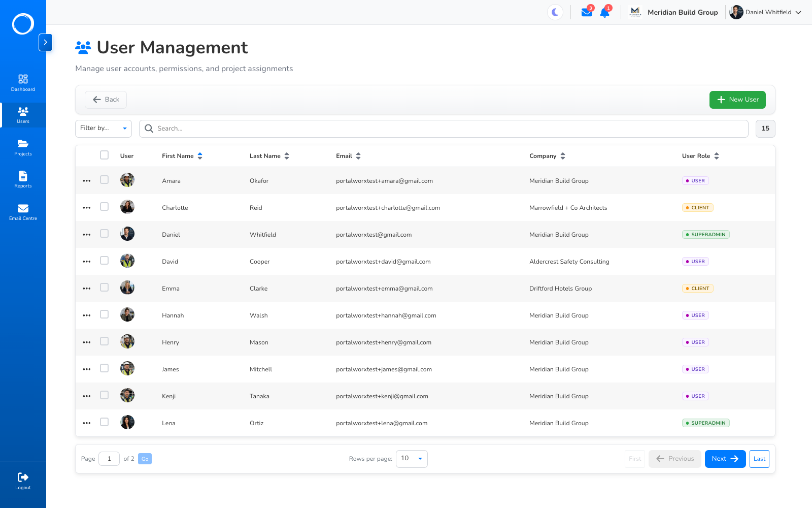Click Marrowfield + Co Architects cell
The height and width of the screenshot is (508, 812).
pos(568,208)
